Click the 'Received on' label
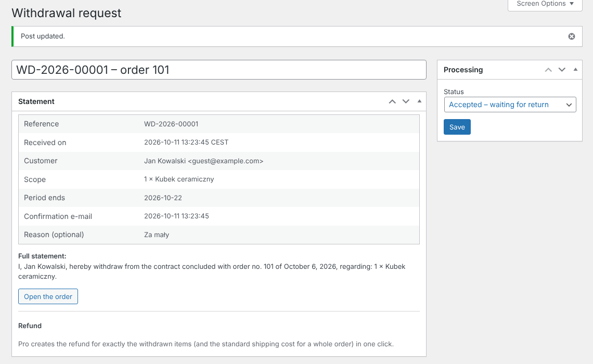This screenshot has width=593, height=364. [45, 142]
